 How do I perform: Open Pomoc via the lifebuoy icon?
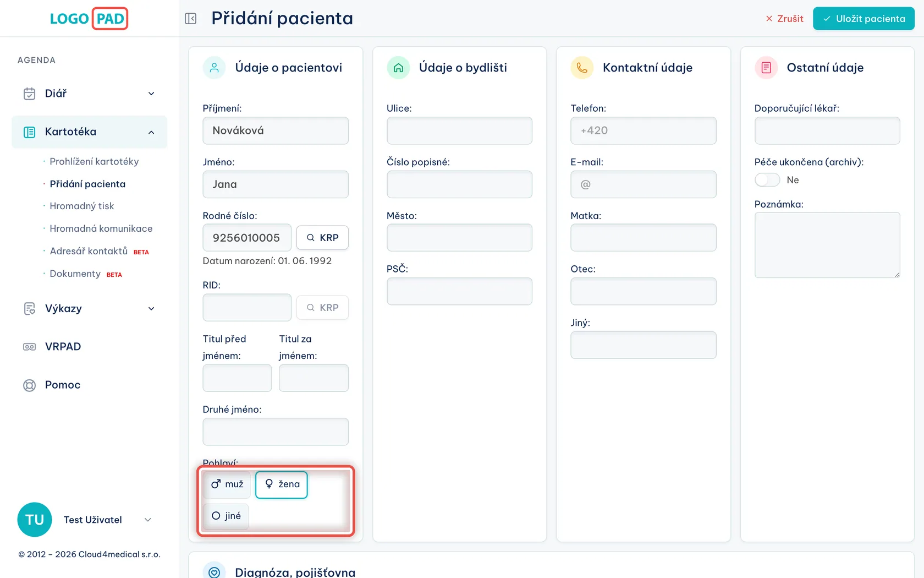pyautogui.click(x=29, y=385)
